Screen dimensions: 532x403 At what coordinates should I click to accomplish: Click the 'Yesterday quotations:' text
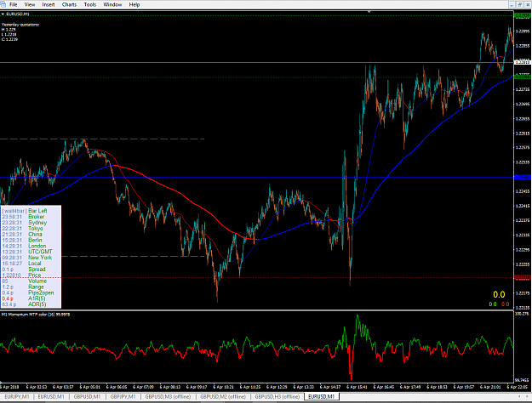pyautogui.click(x=20, y=25)
